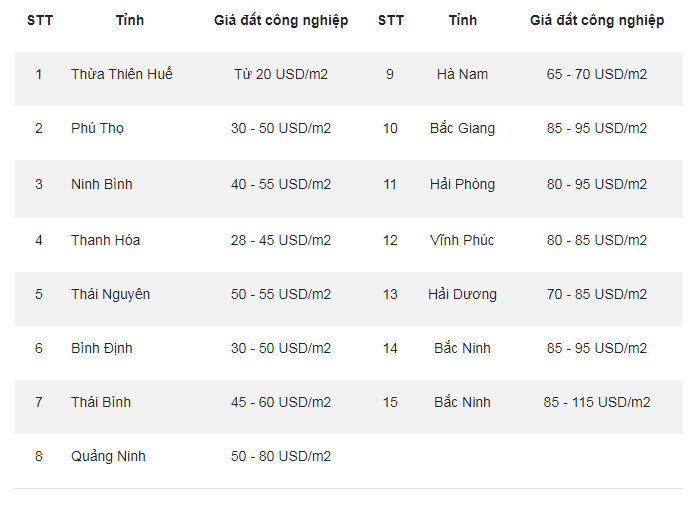Select the Thanh Hóa cell
Viewport: 696px width, 521px height.
[x=106, y=240]
